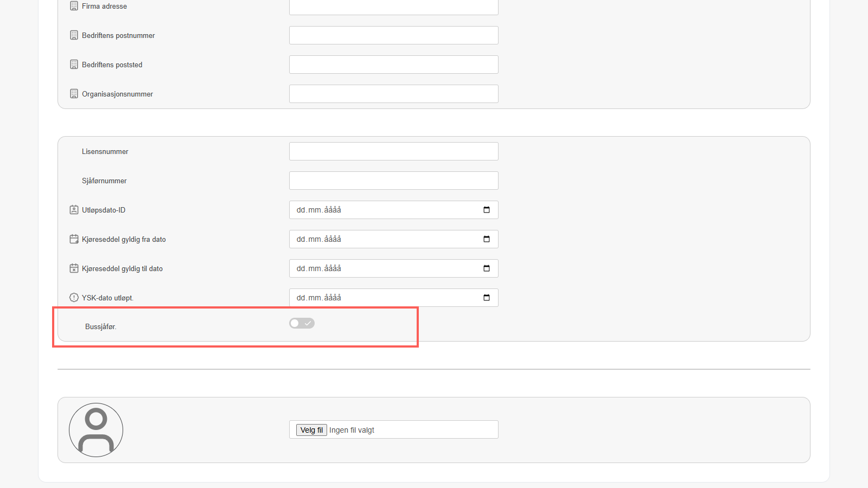Click the YSK-dato utløpt date field
Image resolution: width=868 pixels, height=488 pixels.
394,298
